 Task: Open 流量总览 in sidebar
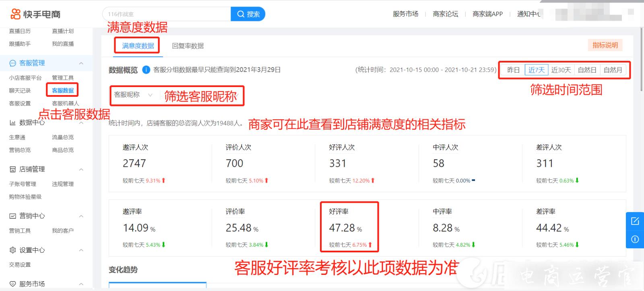63,137
